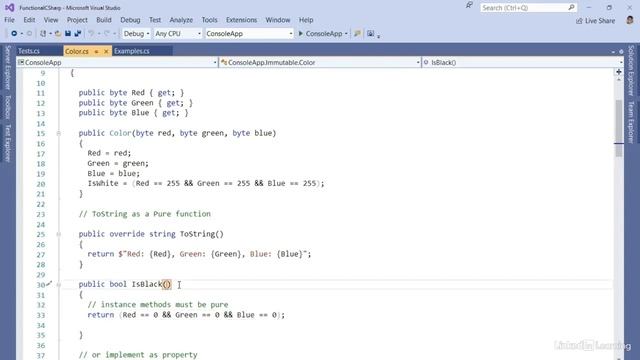This screenshot has height=360, width=640.
Task: Open the Tools menu
Action: pyautogui.click(x=209, y=20)
